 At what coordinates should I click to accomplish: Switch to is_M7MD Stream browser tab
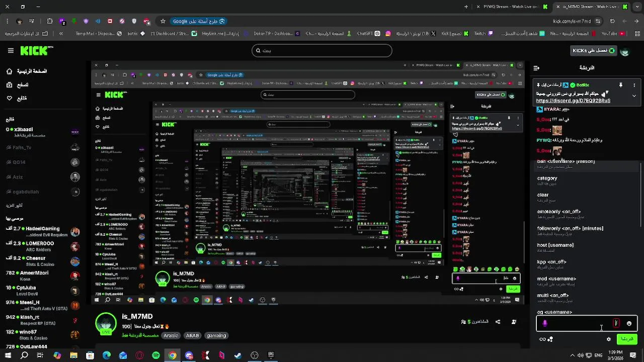point(590,7)
